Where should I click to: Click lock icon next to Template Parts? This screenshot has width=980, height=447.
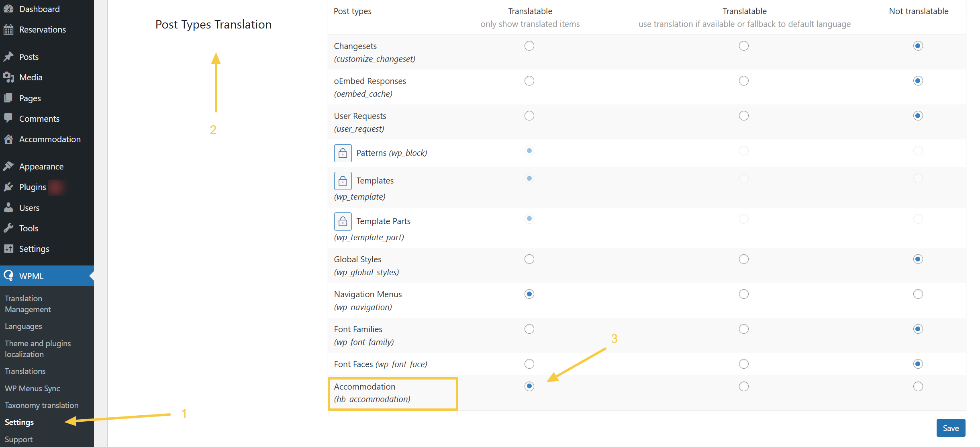(x=343, y=221)
